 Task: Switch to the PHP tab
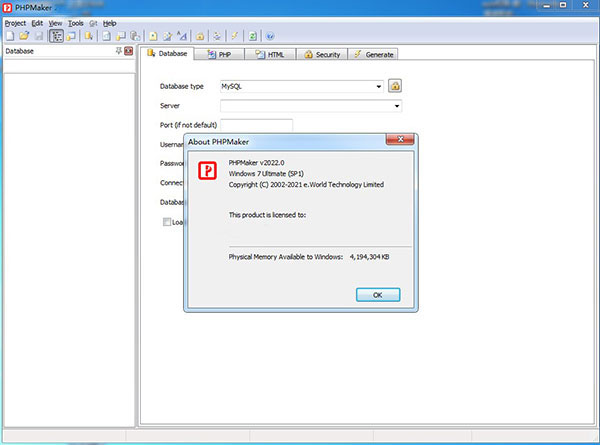[x=219, y=54]
